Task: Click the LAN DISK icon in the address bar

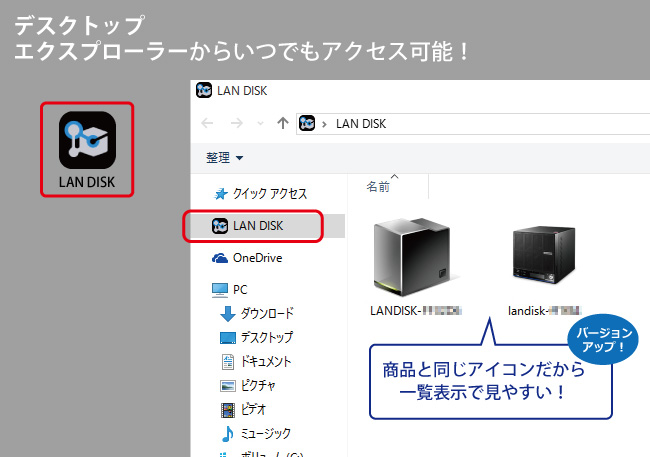Action: tap(307, 123)
